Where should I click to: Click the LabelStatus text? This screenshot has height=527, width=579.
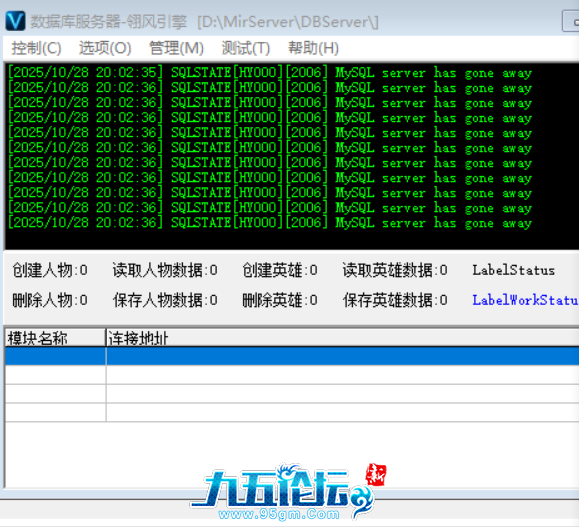tap(514, 270)
